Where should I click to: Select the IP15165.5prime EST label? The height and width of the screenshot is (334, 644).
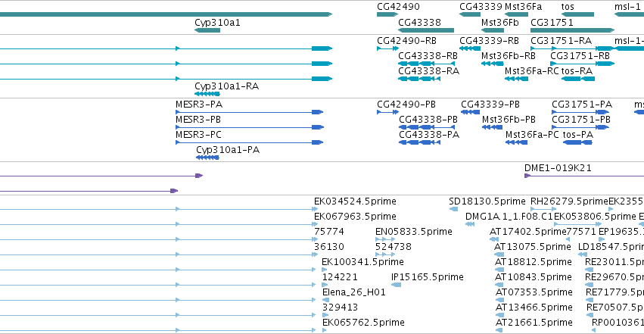(x=428, y=277)
